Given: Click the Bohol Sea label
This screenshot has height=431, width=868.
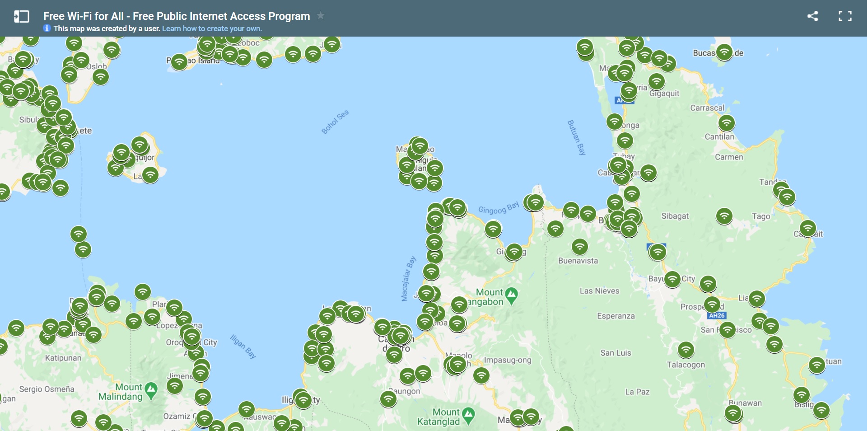Looking at the screenshot, I should [335, 122].
